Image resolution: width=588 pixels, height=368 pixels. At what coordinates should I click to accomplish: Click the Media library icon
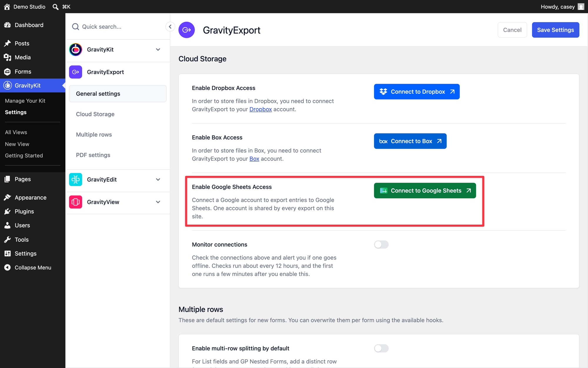pos(7,57)
